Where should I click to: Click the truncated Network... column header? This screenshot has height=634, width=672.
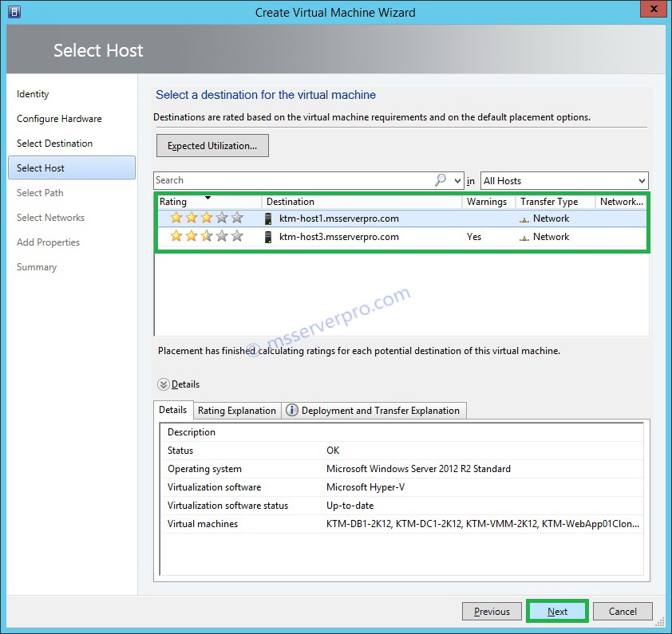622,201
